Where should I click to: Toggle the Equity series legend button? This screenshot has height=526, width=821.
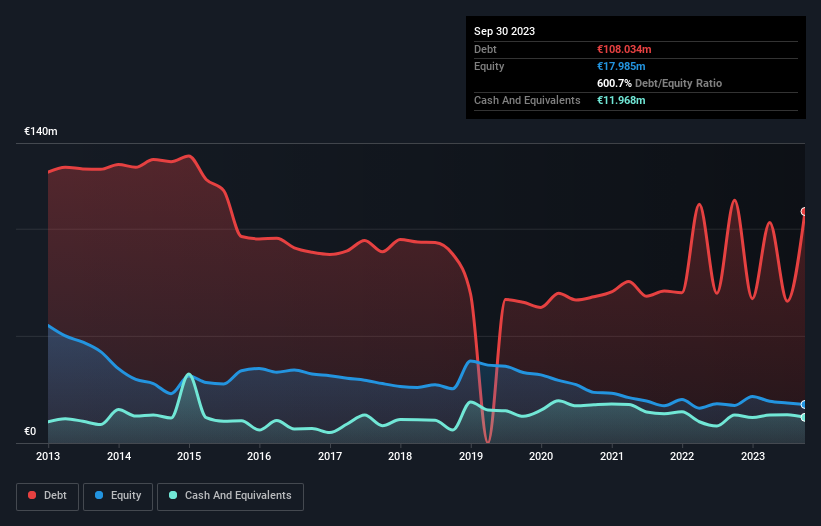(x=118, y=496)
